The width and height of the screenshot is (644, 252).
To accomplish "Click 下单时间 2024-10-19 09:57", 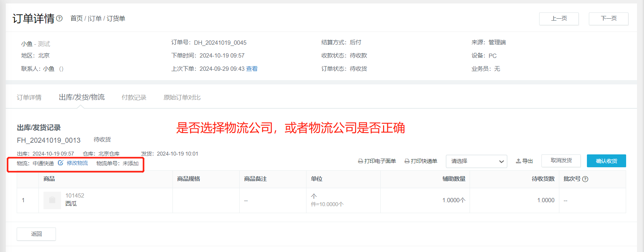I will pos(208,56).
